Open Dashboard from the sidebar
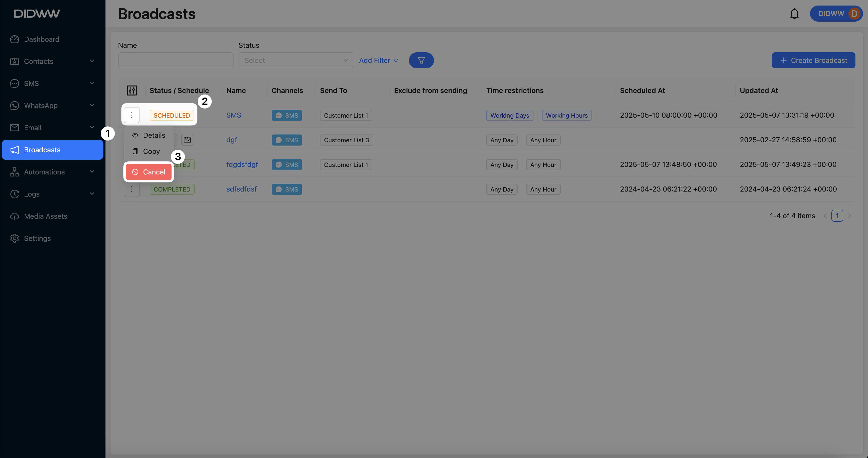Image resolution: width=868 pixels, height=458 pixels. (x=41, y=39)
